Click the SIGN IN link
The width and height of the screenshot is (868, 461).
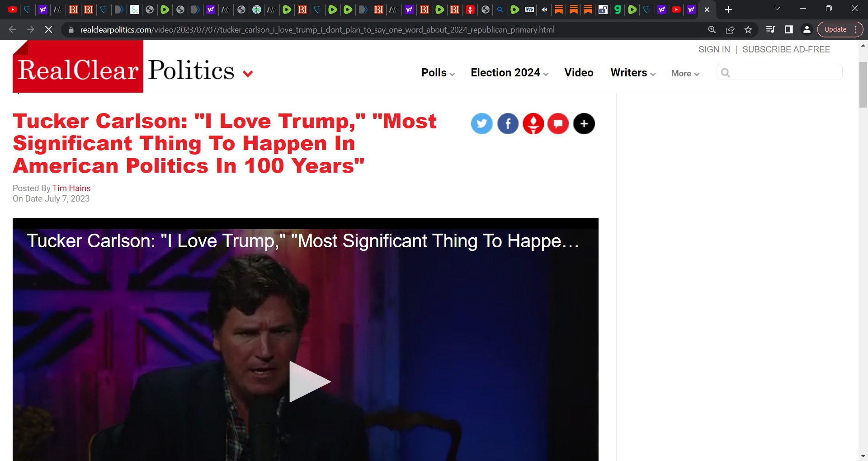pos(714,49)
